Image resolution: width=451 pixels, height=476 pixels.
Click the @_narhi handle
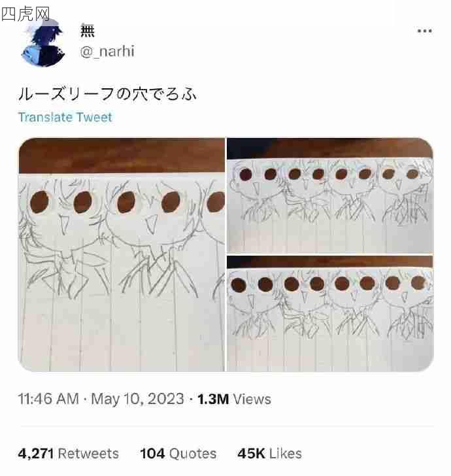pyautogui.click(x=107, y=52)
